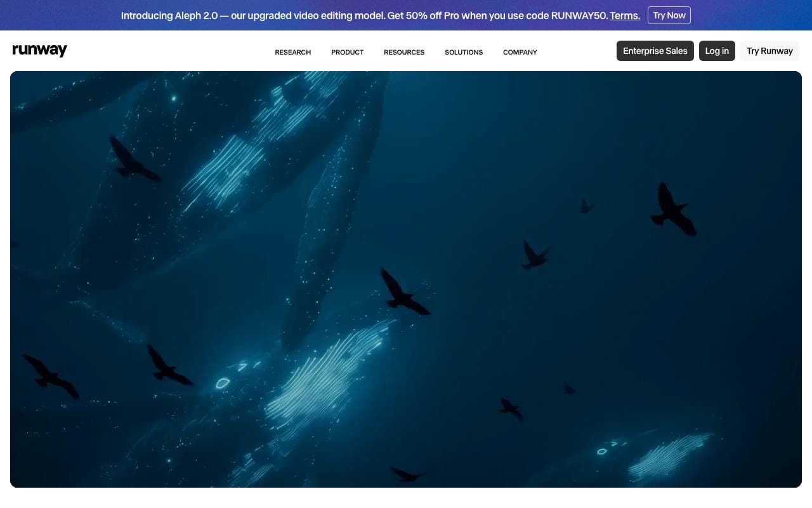Open the Solutions menu
812x508 pixels.
[x=464, y=52]
